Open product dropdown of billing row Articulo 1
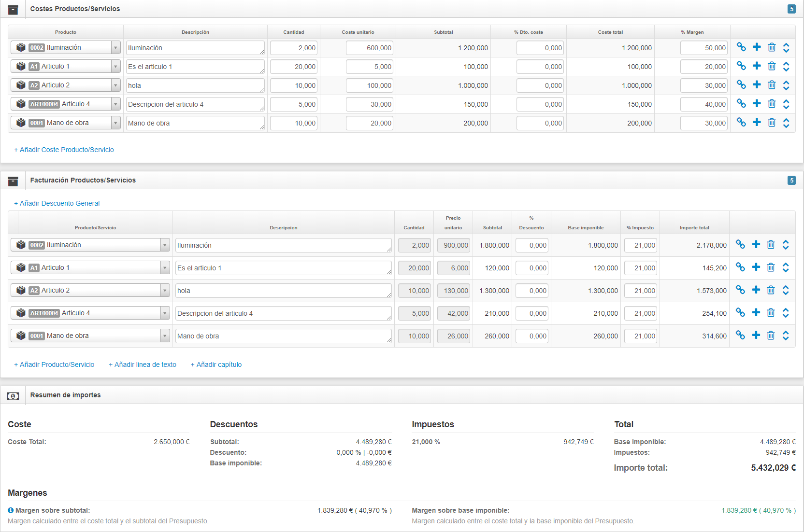804x532 pixels. click(x=90, y=267)
